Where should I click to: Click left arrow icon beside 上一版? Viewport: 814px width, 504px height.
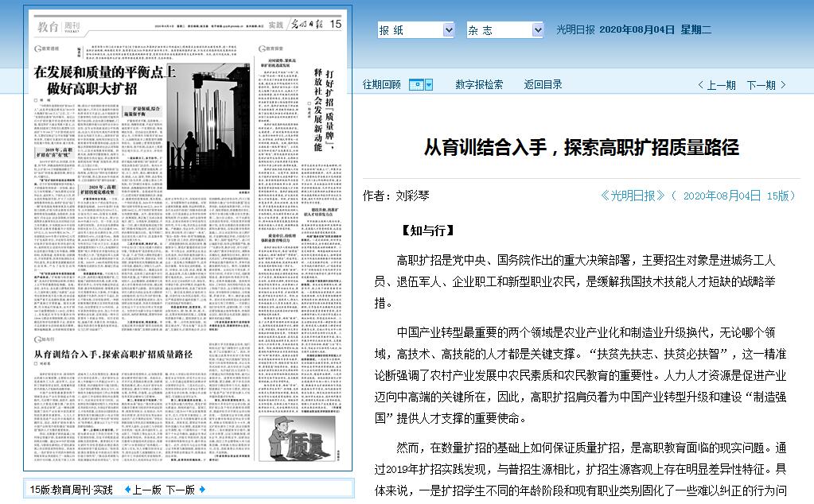click(x=128, y=490)
